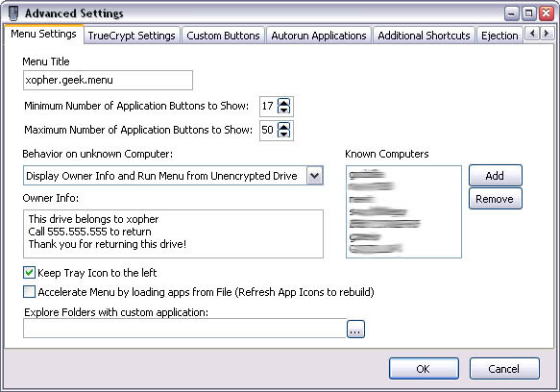Go to the Autorun Applications tab
Image resolution: width=560 pixels, height=392 pixels.
[x=319, y=36]
